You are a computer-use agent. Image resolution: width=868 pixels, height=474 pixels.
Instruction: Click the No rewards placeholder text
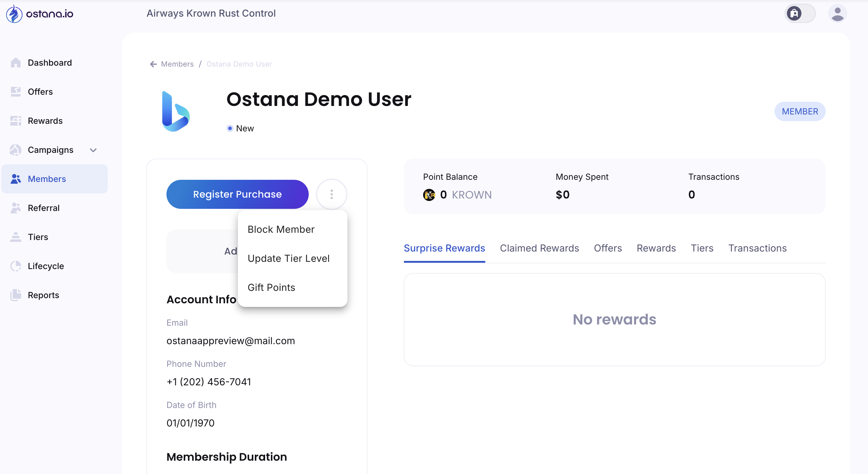click(x=615, y=319)
